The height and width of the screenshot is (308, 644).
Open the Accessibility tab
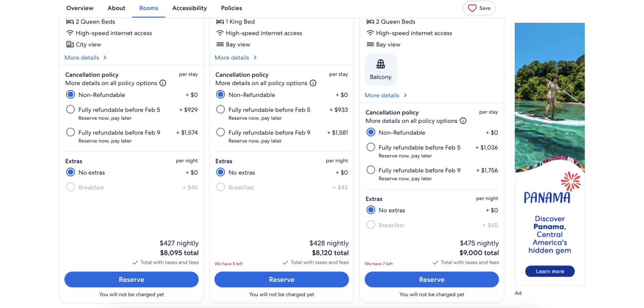[x=189, y=8]
